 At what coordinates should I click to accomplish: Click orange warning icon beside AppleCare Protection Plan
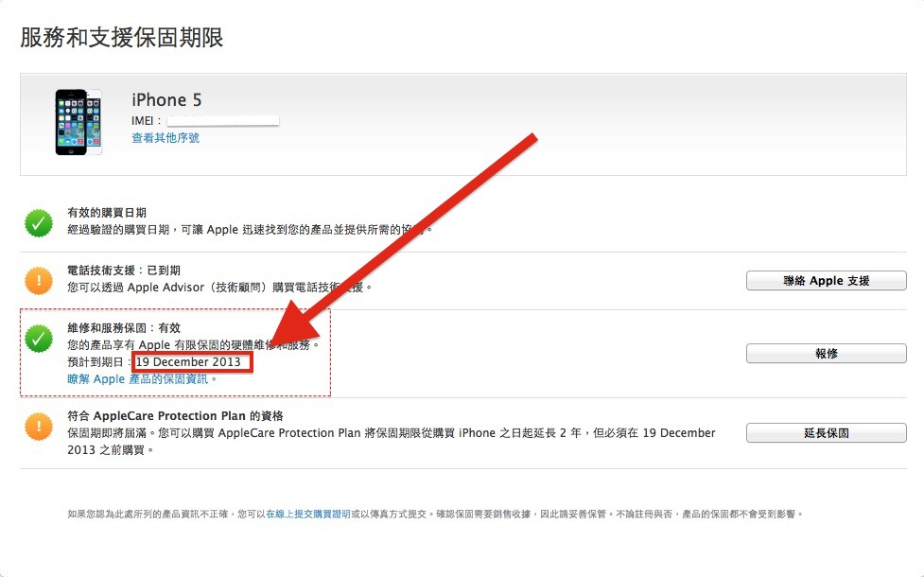point(39,426)
